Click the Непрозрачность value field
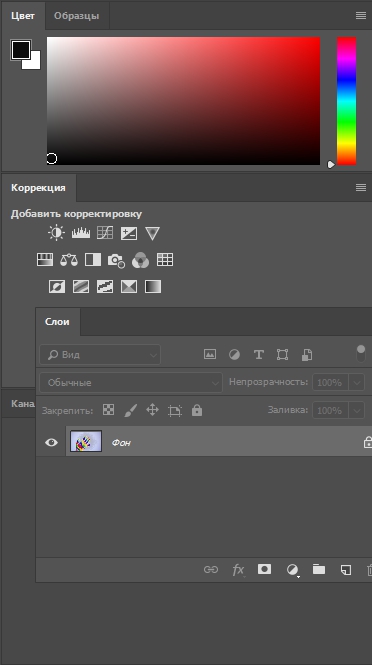372x665 pixels. click(330, 383)
